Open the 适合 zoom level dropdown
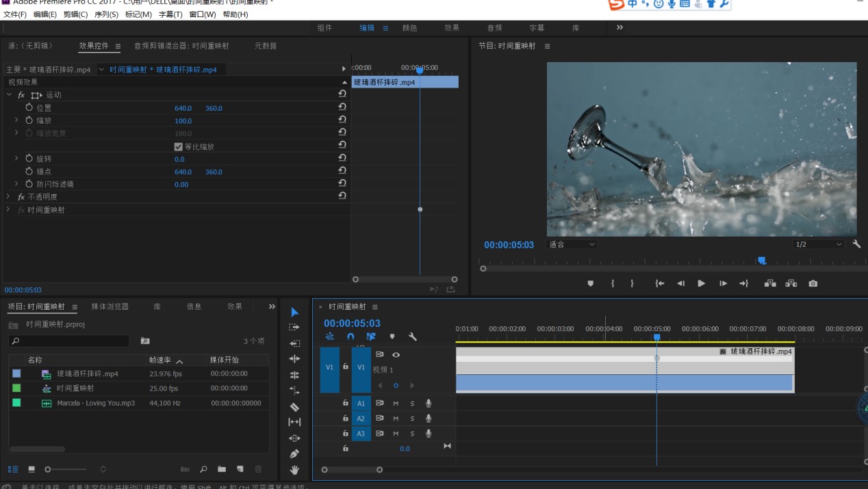This screenshot has width=868, height=489. click(572, 244)
